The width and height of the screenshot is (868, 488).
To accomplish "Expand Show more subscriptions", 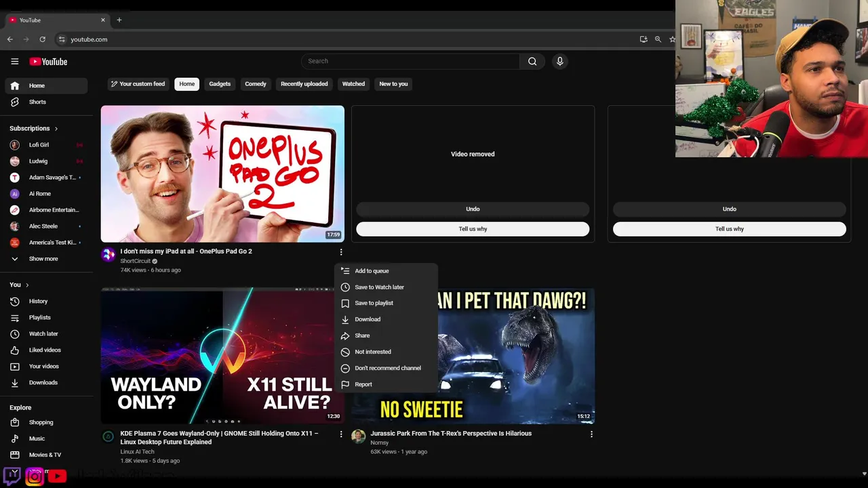I will [46, 258].
